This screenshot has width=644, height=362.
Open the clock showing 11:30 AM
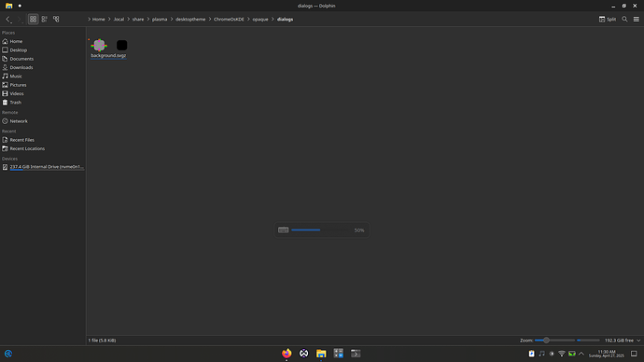click(607, 354)
